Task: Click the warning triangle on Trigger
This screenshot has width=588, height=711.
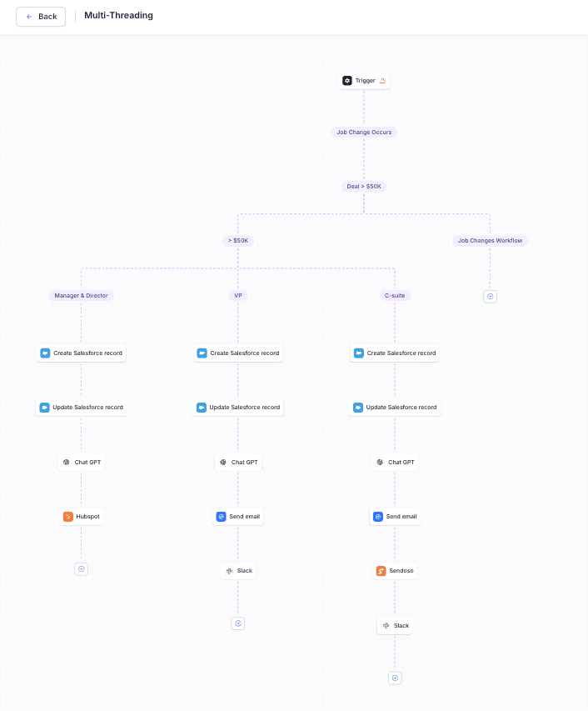Action: point(382,81)
